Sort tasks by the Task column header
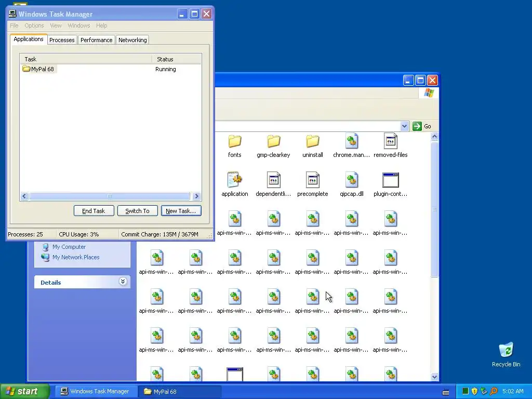The image size is (532, 399). point(86,59)
